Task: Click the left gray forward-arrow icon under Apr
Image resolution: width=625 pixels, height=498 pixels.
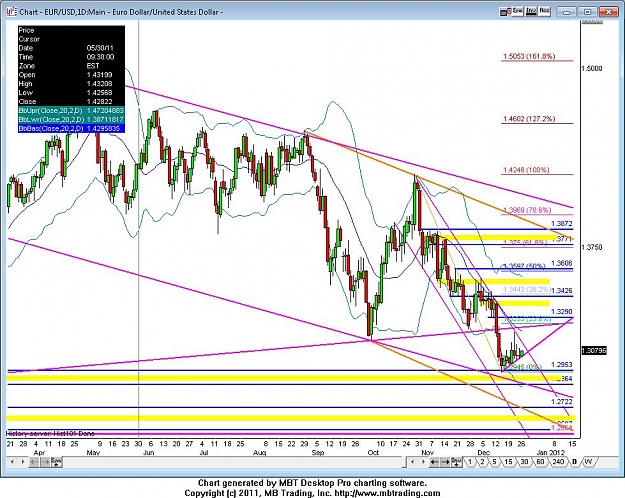Action: click(x=45, y=462)
